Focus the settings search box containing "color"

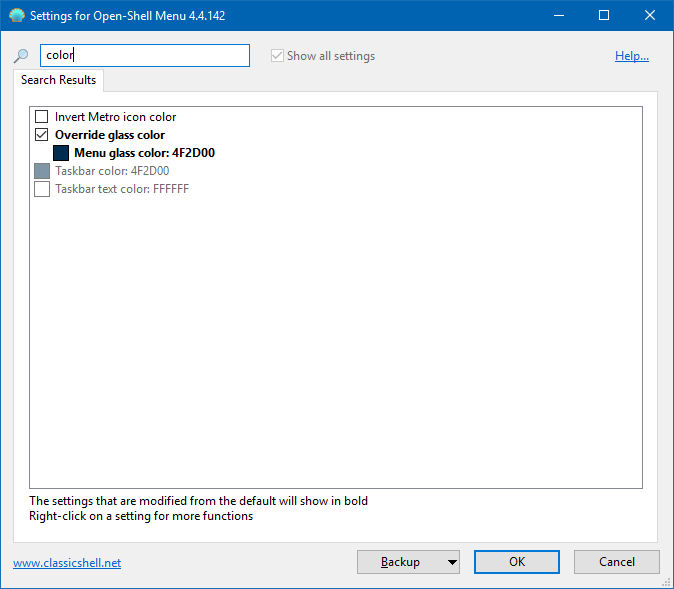coord(144,55)
